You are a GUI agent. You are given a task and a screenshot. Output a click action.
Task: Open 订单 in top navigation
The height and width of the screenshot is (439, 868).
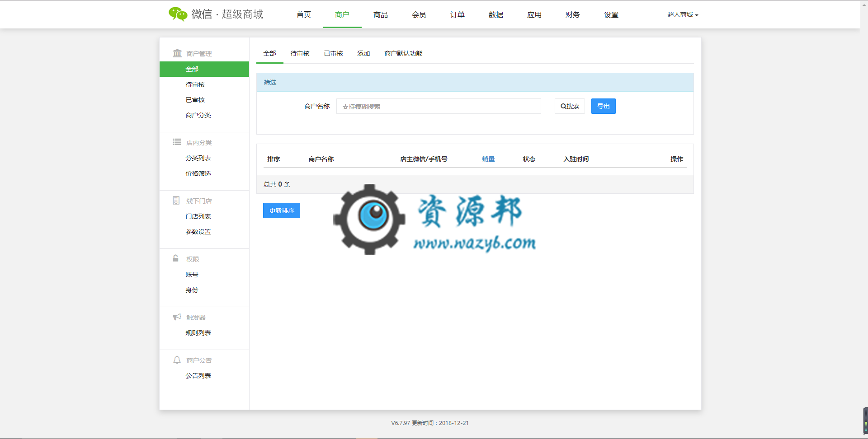click(x=458, y=14)
